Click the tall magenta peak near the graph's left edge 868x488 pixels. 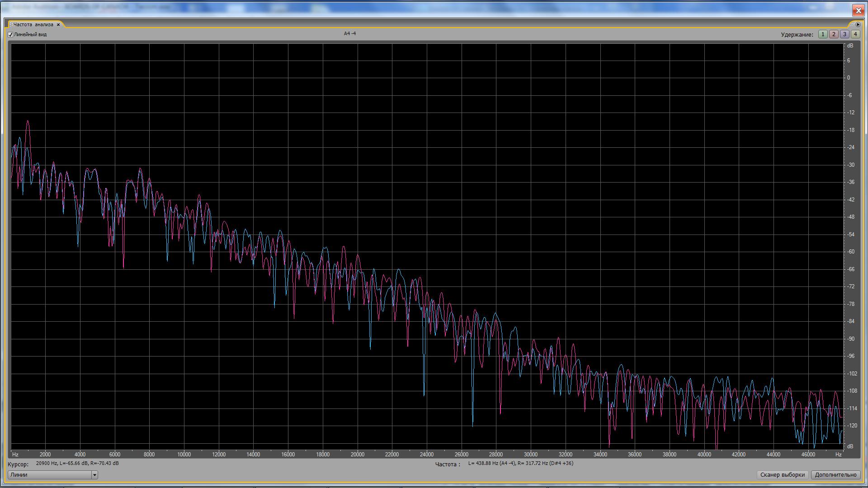point(28,122)
